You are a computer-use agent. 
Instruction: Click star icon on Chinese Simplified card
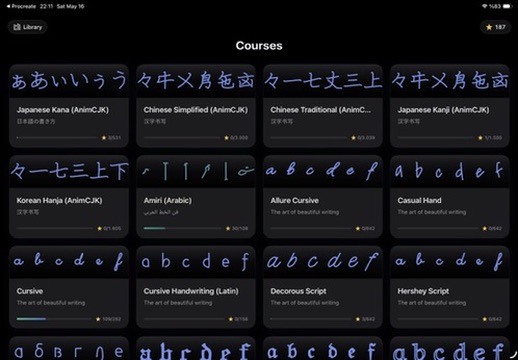pos(227,137)
